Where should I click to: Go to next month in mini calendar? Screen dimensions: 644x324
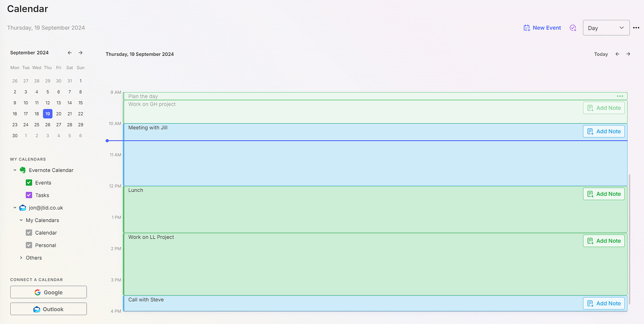point(80,53)
